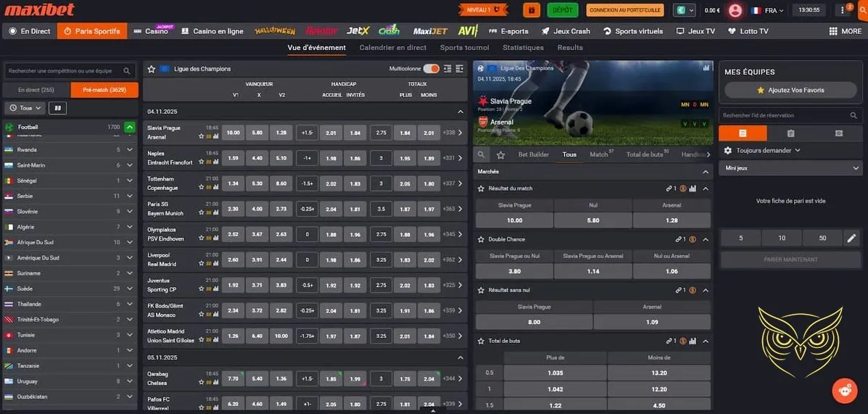Expand the Suède league list
The height and width of the screenshot is (414, 868).
pos(130,289)
